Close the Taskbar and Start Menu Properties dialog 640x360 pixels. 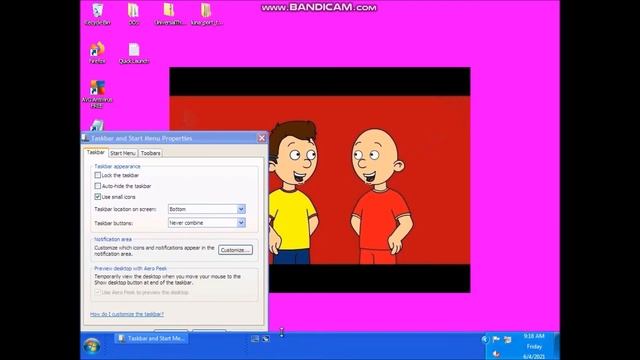(262, 138)
